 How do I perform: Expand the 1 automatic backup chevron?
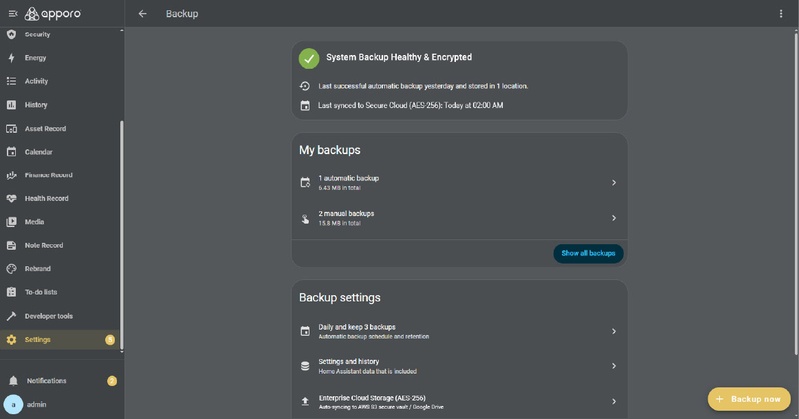[614, 182]
